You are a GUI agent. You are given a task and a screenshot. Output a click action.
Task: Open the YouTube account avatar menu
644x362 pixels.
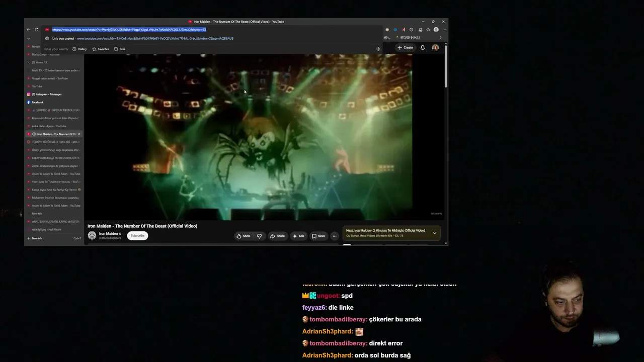click(435, 48)
